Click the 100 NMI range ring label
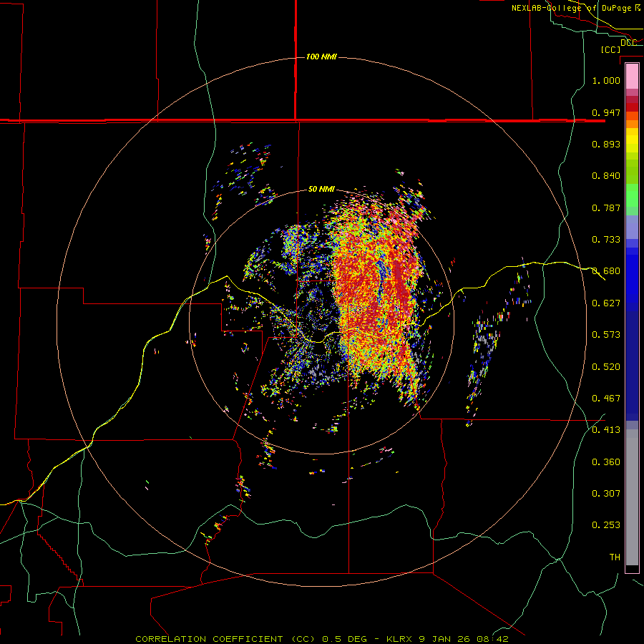The height and width of the screenshot is (644, 644). tap(321, 57)
